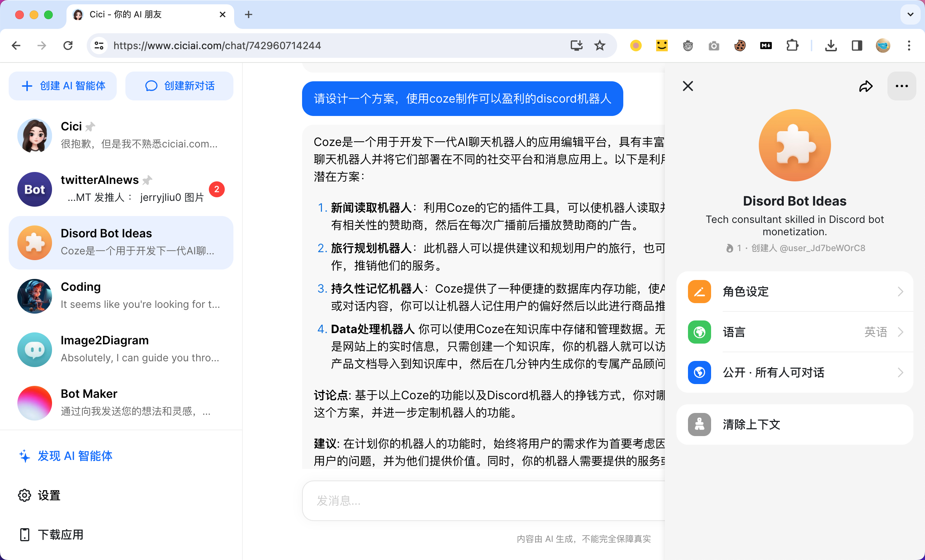Screen dimensions: 925x560
Task: Open 角色设定 role settings row
Action: click(794, 291)
